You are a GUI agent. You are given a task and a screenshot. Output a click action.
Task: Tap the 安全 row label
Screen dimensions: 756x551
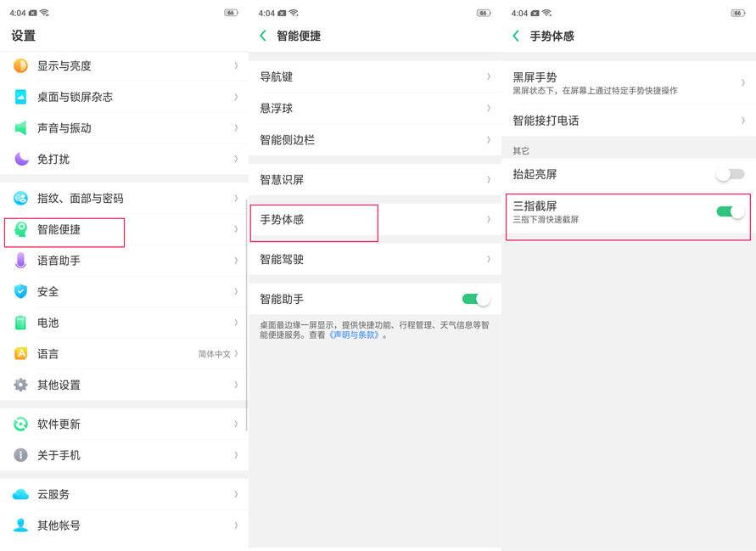(x=48, y=291)
